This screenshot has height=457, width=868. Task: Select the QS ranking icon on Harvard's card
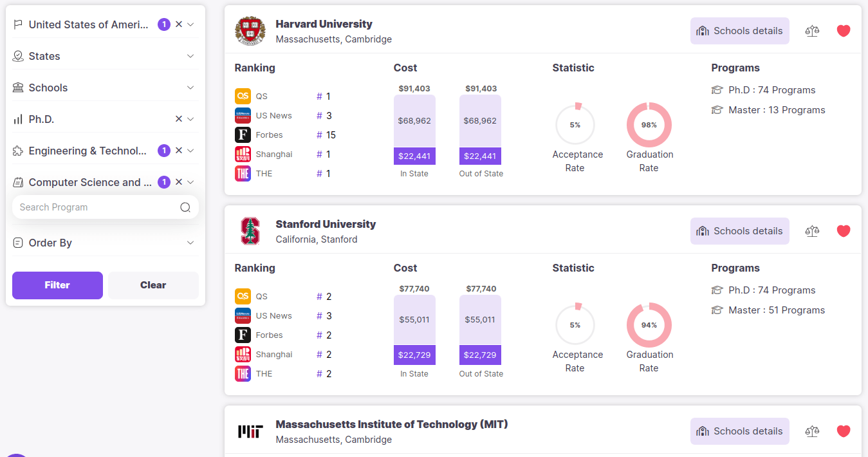243,96
